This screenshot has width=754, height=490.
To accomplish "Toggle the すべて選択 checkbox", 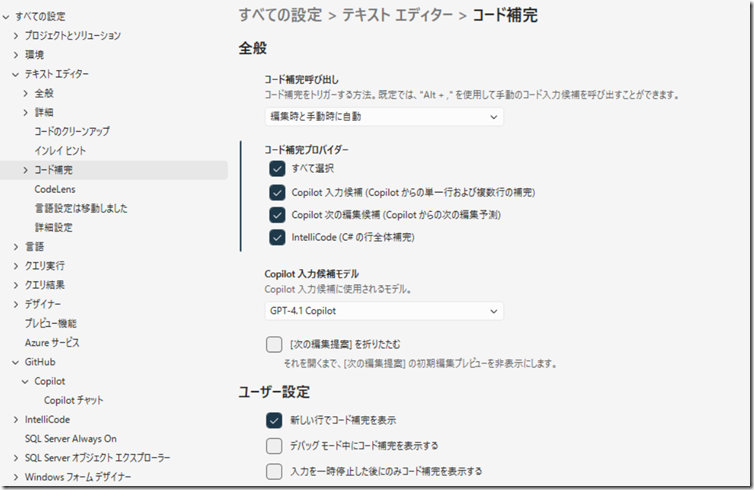I will click(x=277, y=169).
